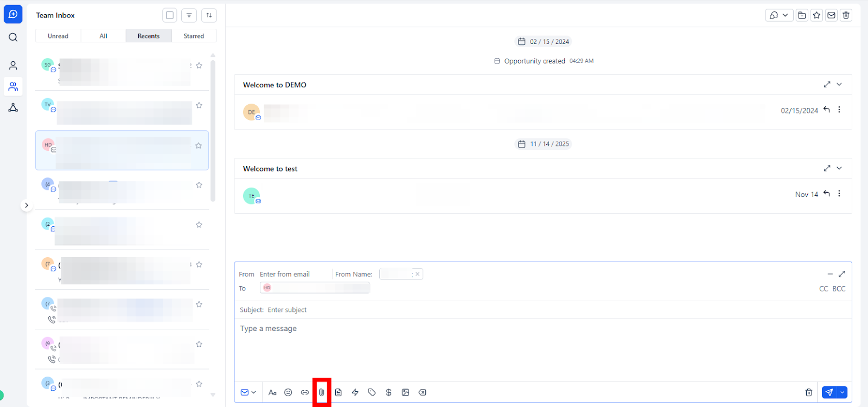
Task: Clear the message with the backspace-X icon
Action: (x=422, y=392)
